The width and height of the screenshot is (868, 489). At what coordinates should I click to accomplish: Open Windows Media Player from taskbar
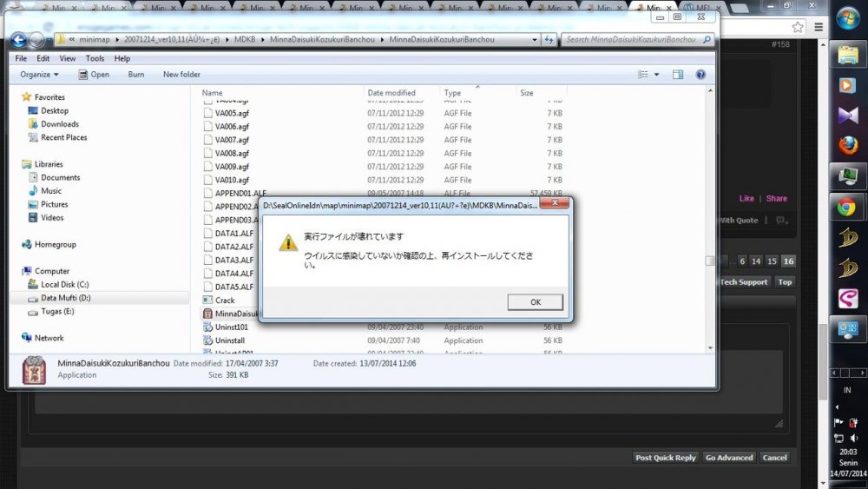point(847,86)
